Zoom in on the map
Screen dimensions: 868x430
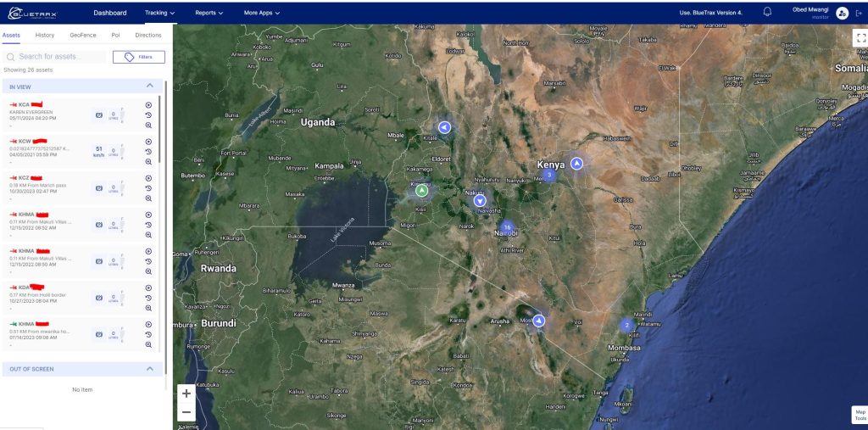coord(186,394)
